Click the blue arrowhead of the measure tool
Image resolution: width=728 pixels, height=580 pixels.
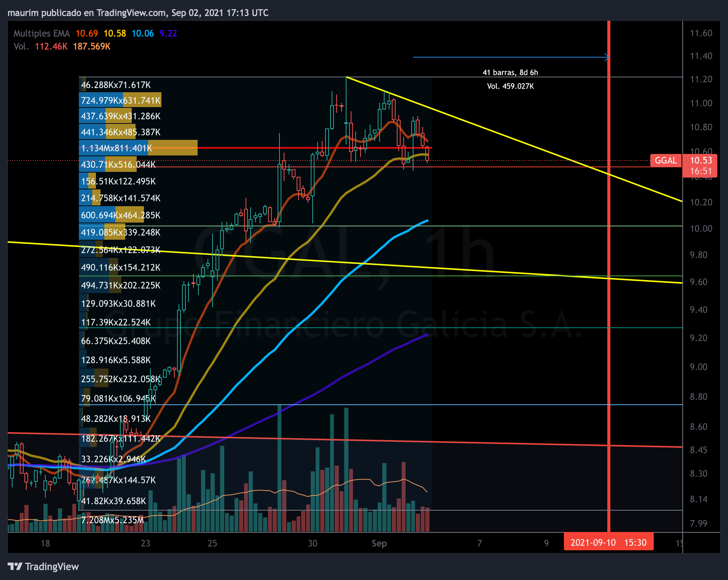click(607, 57)
